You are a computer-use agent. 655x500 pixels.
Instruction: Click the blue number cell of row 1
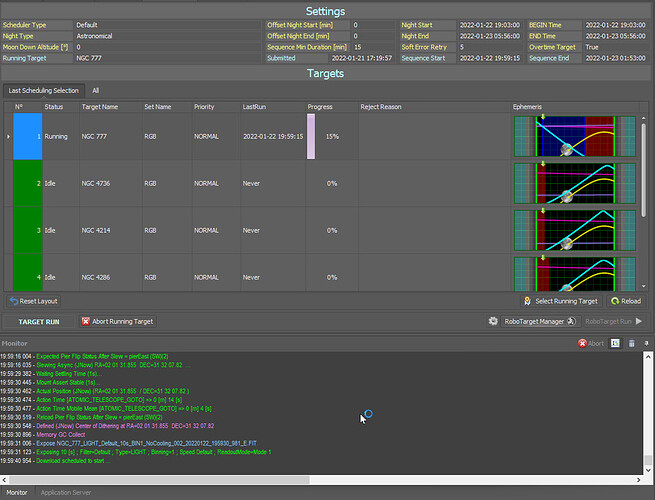pos(28,137)
